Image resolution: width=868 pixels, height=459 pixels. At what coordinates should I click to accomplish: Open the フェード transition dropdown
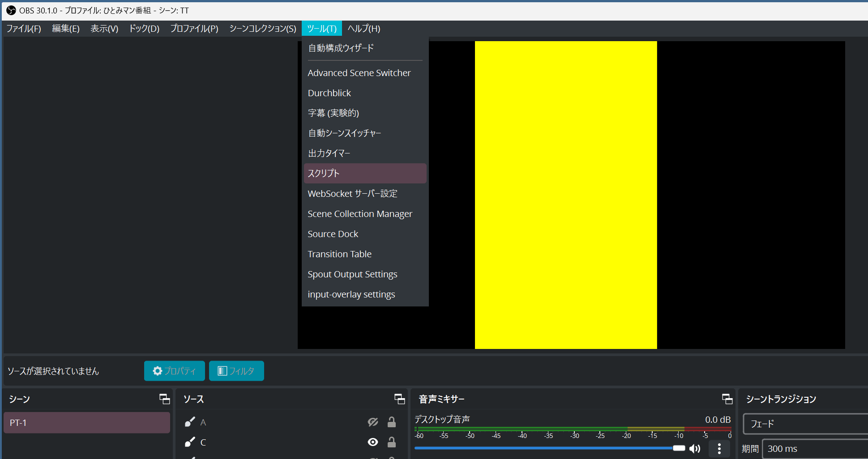(x=806, y=424)
